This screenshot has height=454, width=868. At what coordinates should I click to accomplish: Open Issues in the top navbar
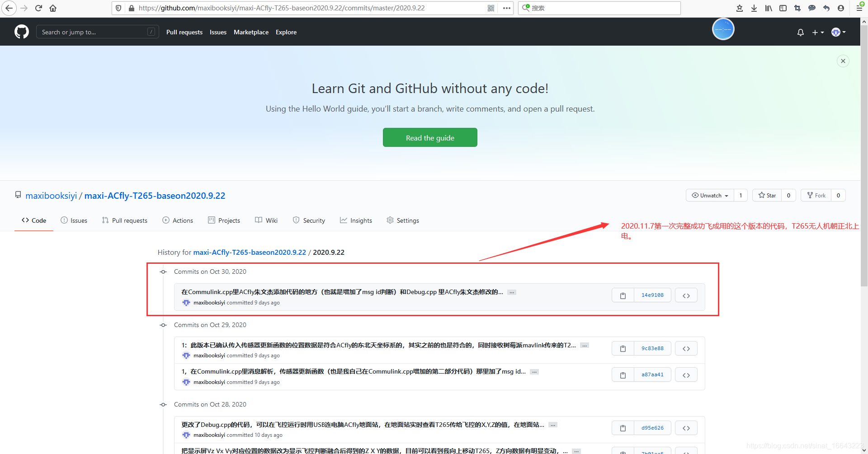pos(218,32)
